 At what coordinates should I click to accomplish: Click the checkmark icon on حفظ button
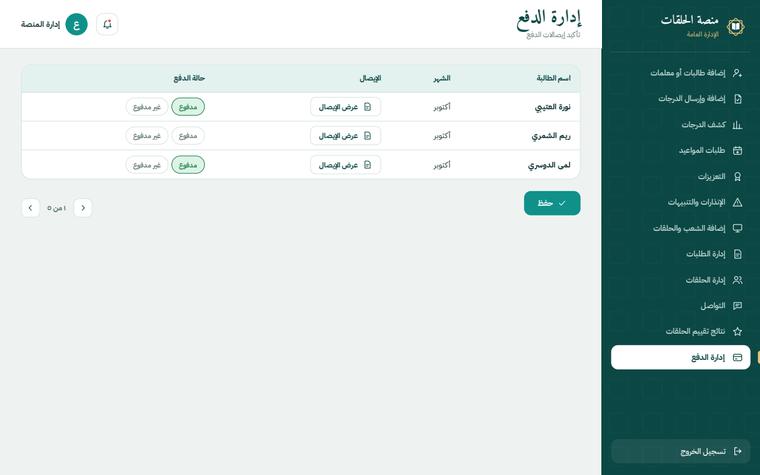pyautogui.click(x=562, y=203)
